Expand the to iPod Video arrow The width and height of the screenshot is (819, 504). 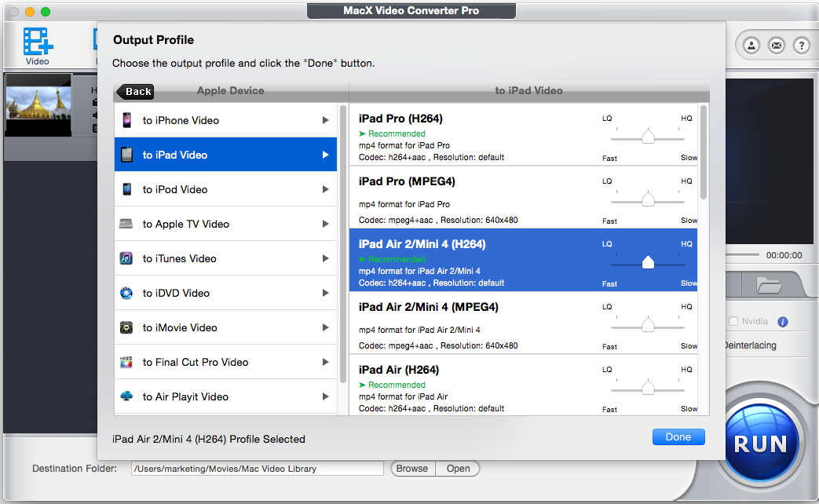click(x=325, y=189)
